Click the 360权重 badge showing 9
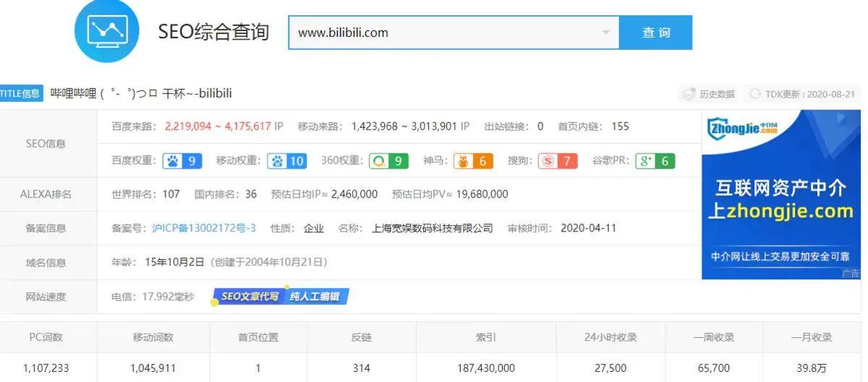 tap(388, 161)
